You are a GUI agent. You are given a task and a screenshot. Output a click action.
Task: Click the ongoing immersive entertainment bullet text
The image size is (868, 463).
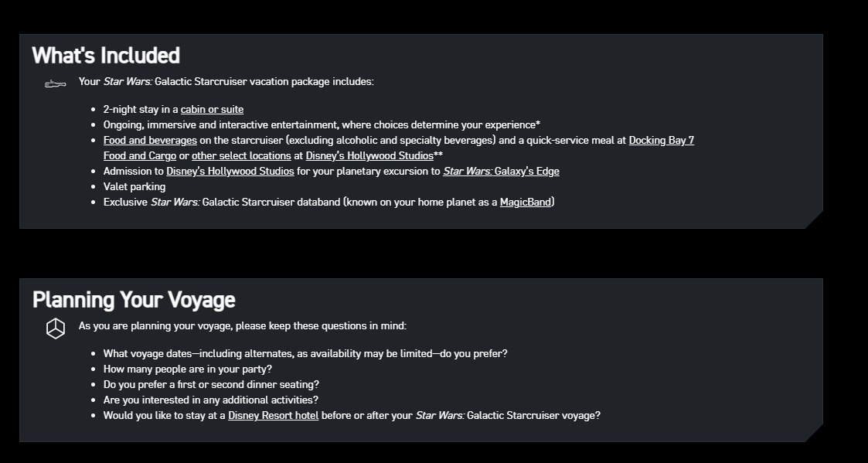(x=322, y=125)
